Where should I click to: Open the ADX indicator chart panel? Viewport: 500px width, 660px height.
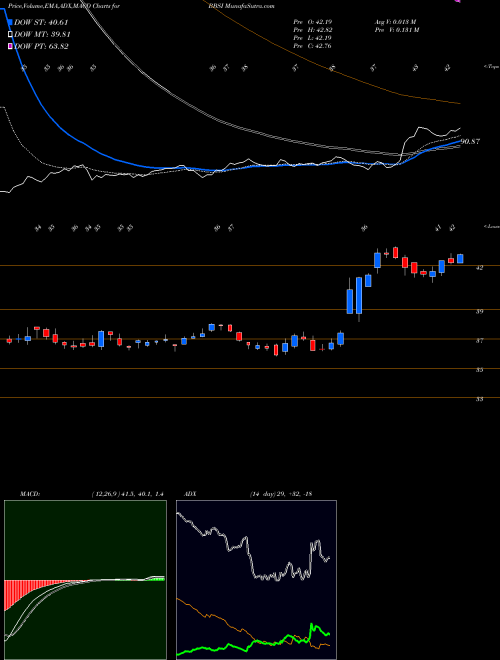coord(256,580)
